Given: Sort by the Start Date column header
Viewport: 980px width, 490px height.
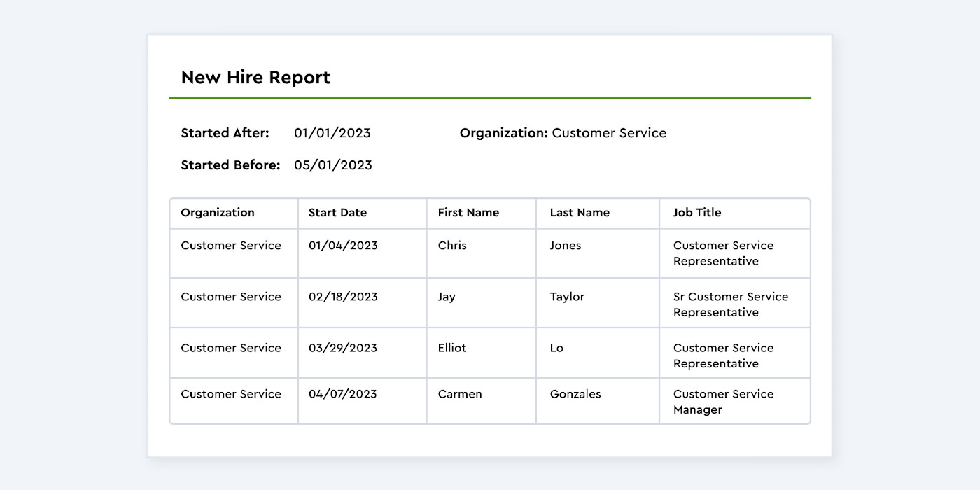Looking at the screenshot, I should pos(337,213).
